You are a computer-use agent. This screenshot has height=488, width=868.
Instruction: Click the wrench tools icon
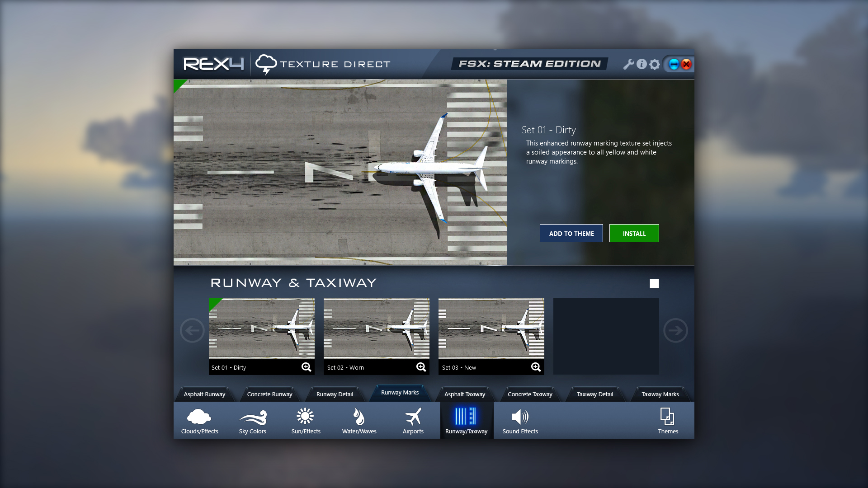[x=628, y=64]
